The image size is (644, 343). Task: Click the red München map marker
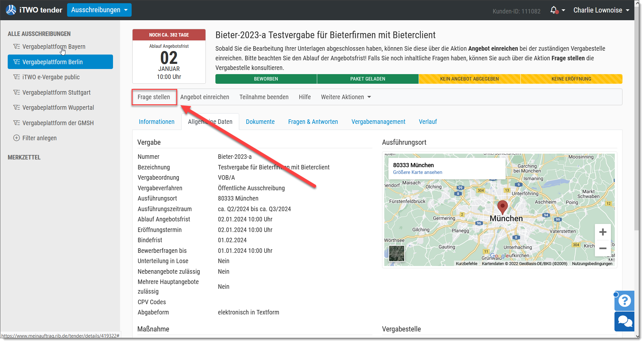[x=502, y=207]
